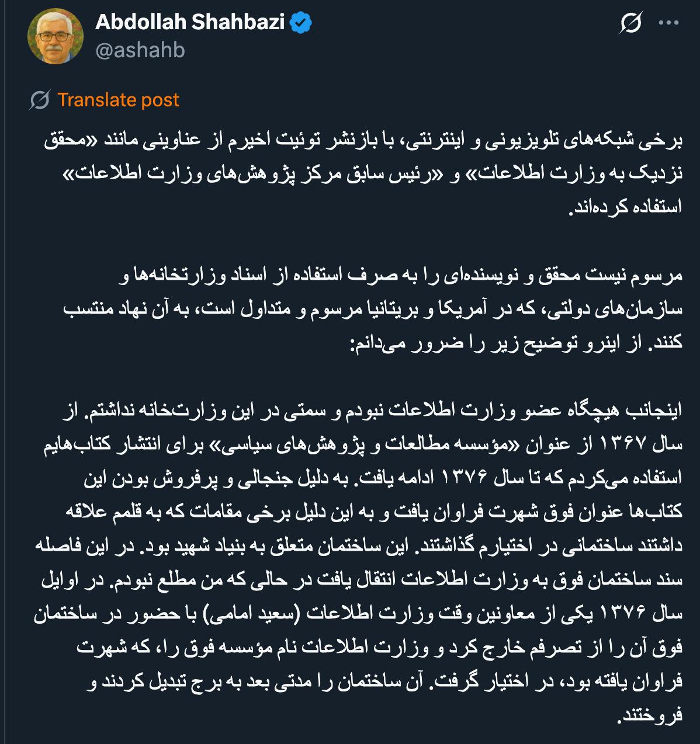Open Abdollah Shahbazi's profile picture
The height and width of the screenshot is (744, 700).
[56, 36]
